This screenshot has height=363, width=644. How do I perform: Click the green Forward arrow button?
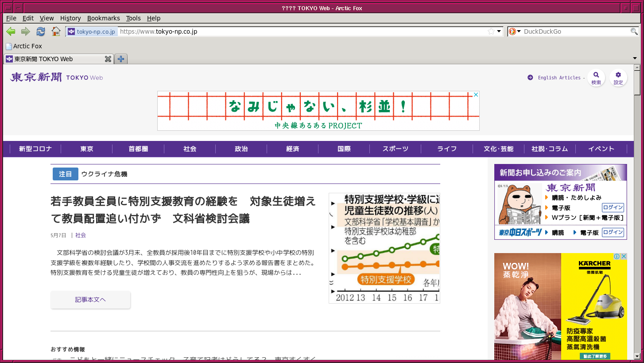pyautogui.click(x=26, y=31)
